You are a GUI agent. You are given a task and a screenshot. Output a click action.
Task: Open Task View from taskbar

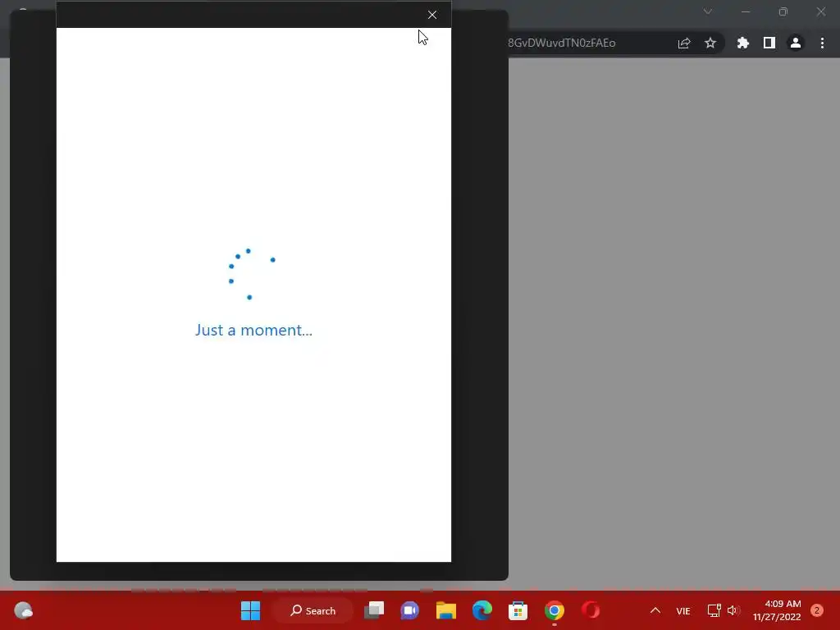374,610
